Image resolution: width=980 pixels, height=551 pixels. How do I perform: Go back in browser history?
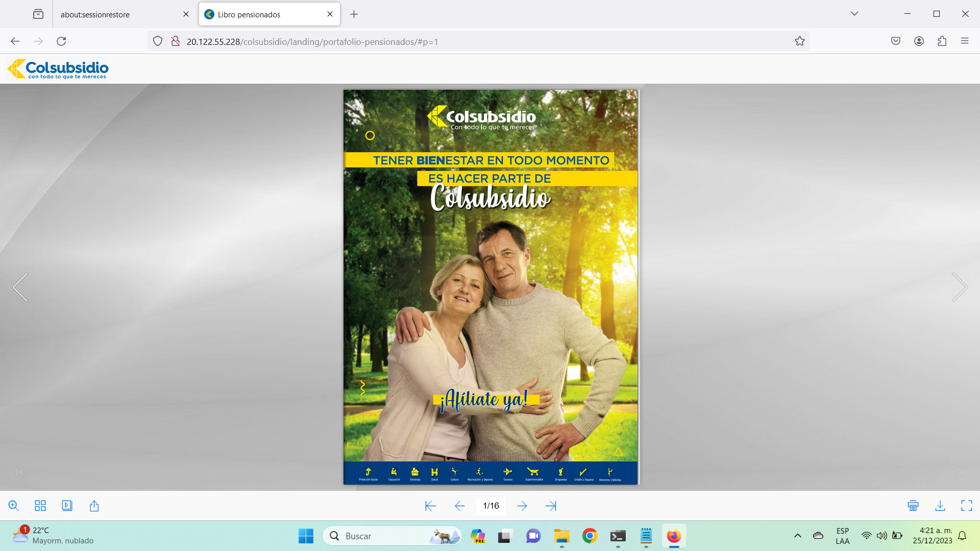(15, 41)
